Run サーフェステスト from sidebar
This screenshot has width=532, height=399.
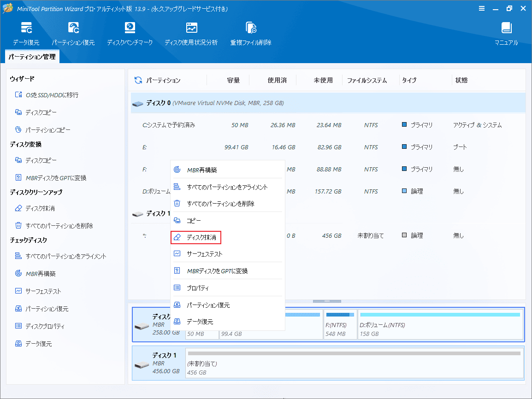click(38, 291)
